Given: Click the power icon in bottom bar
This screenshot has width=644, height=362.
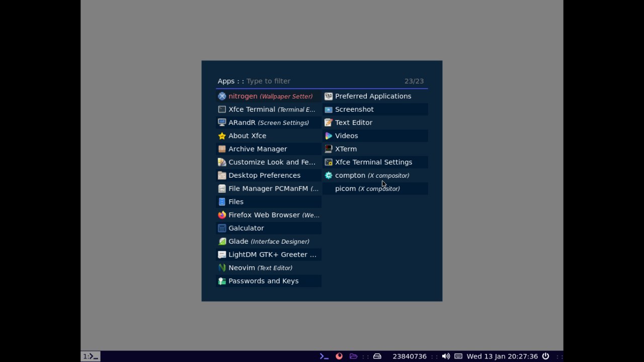Looking at the screenshot, I should 545,356.
